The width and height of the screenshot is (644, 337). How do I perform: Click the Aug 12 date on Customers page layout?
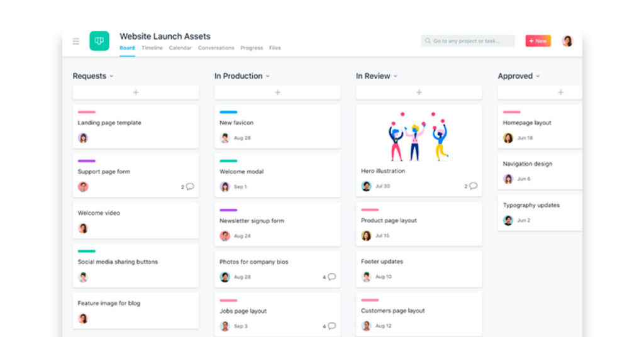[x=384, y=326]
